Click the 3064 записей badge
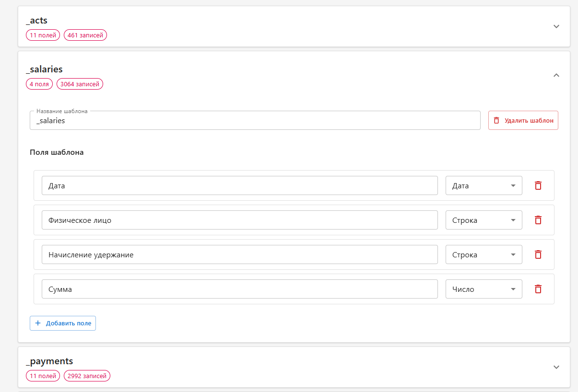578x392 pixels. tap(80, 84)
